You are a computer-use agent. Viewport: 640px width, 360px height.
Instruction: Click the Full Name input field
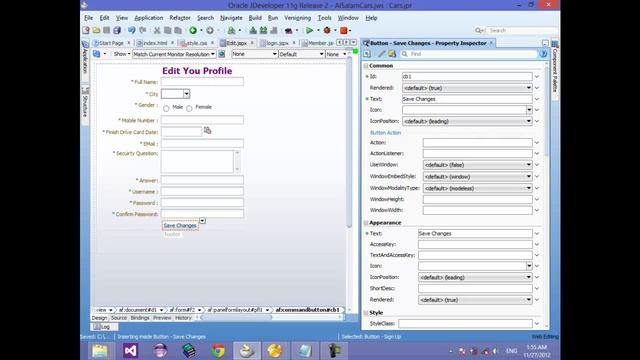click(202, 82)
